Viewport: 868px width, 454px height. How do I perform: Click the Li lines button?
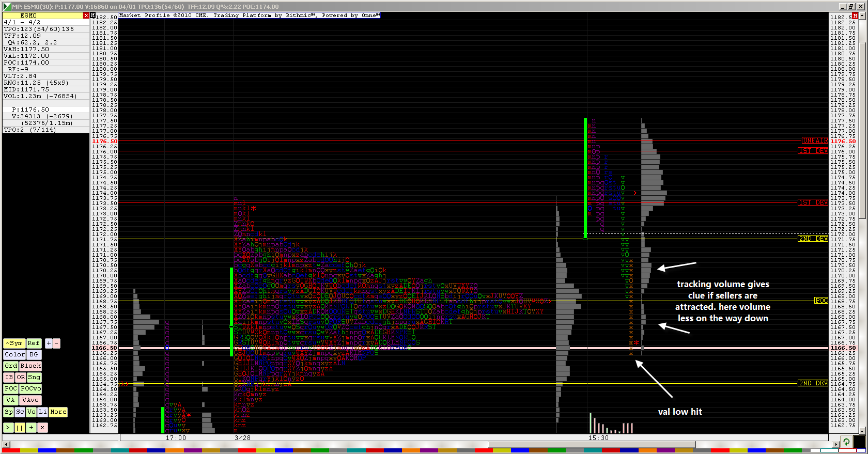pos(43,412)
